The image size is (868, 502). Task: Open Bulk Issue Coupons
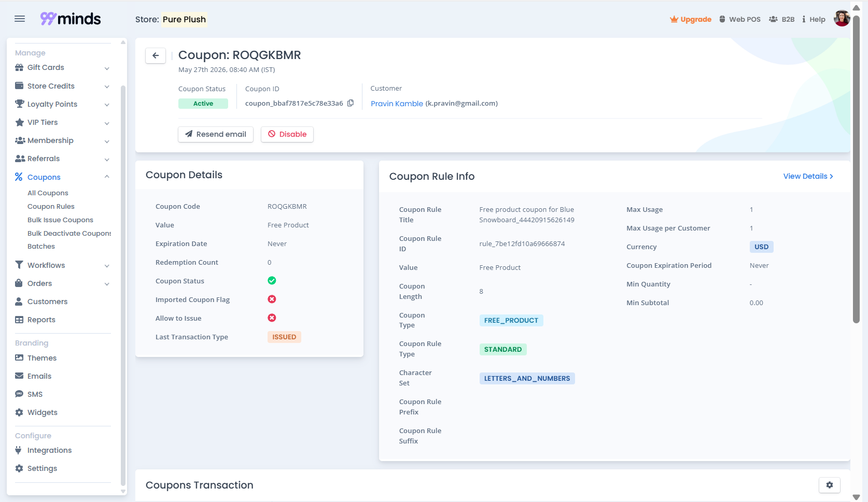(60, 220)
